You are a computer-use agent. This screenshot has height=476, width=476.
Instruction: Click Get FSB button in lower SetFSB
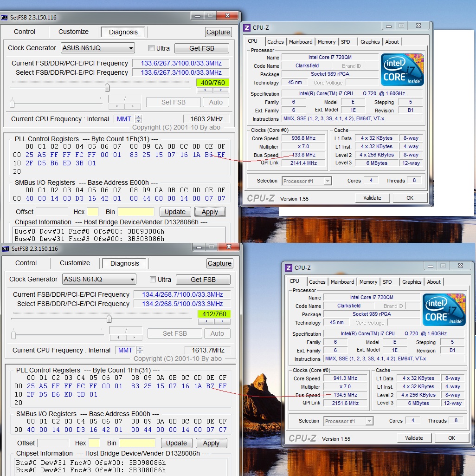(x=203, y=280)
